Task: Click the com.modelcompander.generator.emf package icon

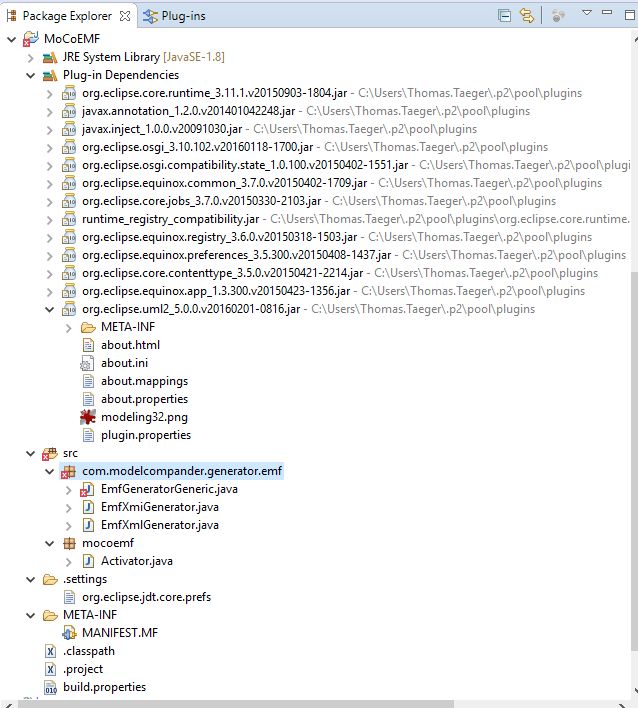Action: (x=69, y=472)
